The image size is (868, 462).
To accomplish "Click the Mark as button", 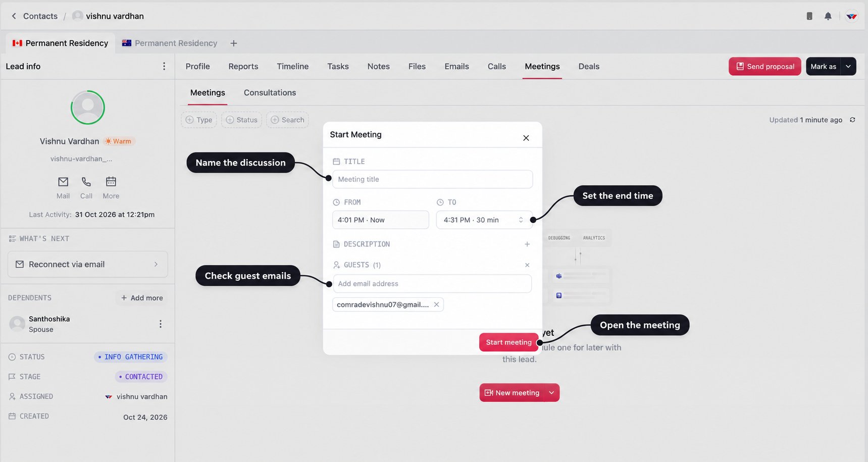I will (x=823, y=66).
